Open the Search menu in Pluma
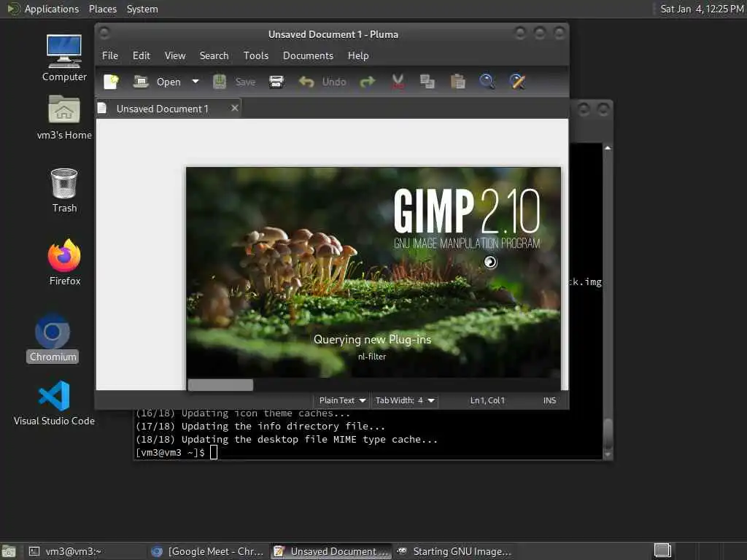The width and height of the screenshot is (747, 560). click(x=214, y=55)
